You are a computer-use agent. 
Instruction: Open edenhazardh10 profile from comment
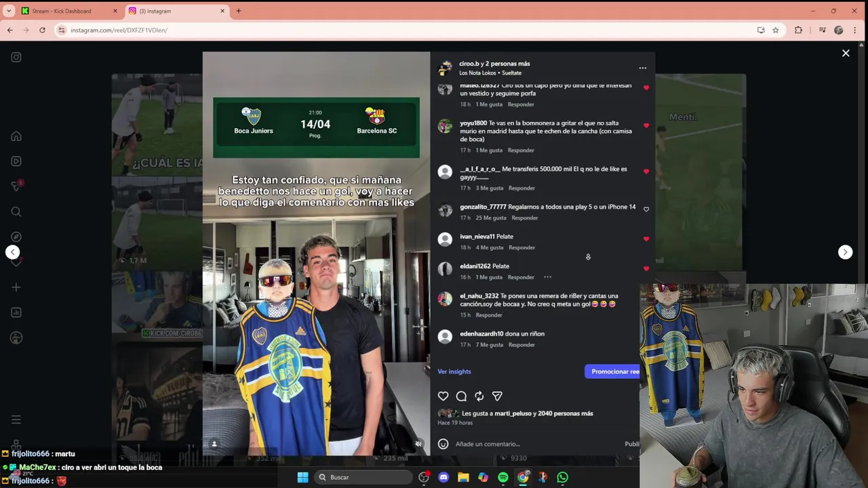click(x=481, y=334)
